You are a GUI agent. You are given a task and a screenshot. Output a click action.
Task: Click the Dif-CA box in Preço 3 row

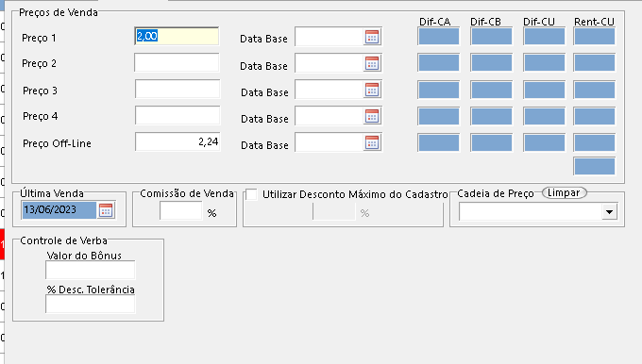point(438,90)
